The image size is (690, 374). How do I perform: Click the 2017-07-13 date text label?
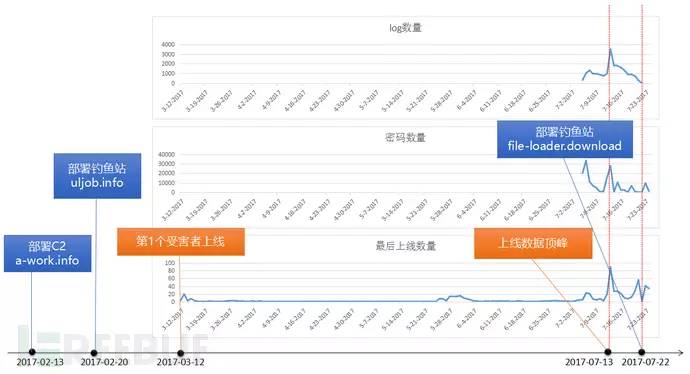coord(589,362)
